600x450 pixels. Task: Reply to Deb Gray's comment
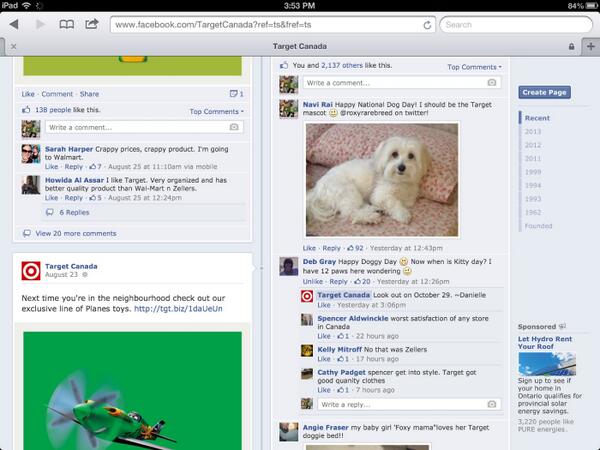click(x=338, y=282)
